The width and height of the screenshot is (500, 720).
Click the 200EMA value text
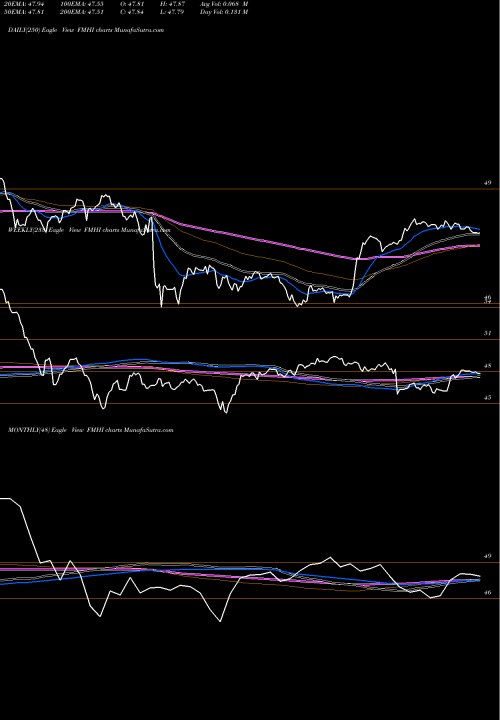click(84, 12)
